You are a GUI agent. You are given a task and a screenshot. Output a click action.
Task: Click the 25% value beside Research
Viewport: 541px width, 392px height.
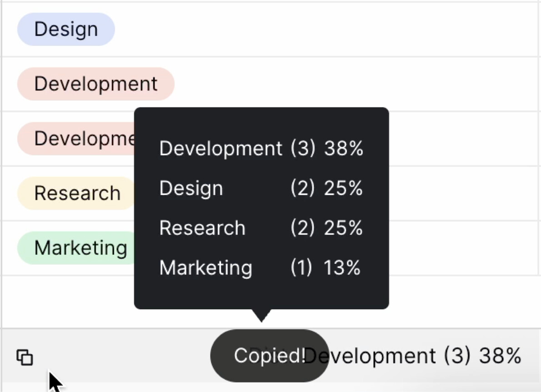pyautogui.click(x=343, y=228)
